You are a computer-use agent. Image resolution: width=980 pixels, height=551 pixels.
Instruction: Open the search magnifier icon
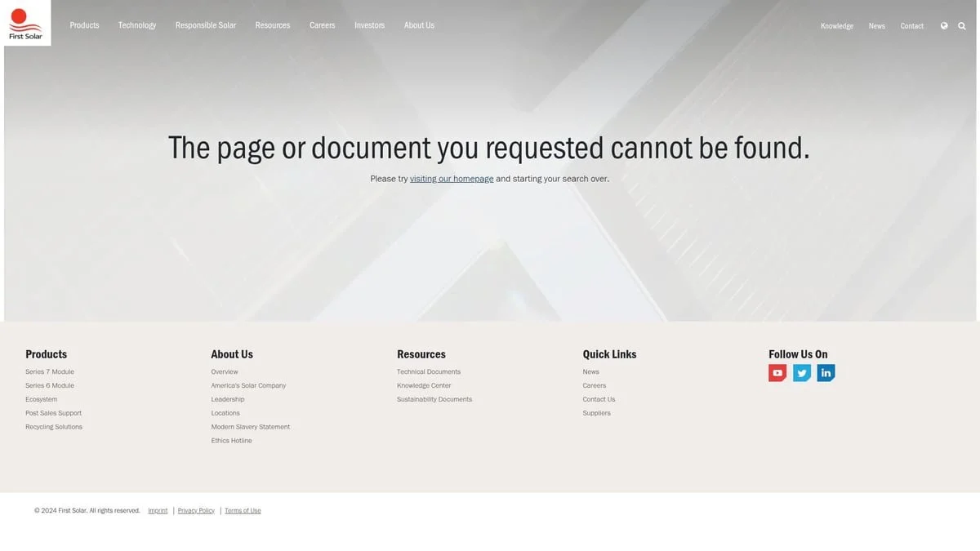962,25
